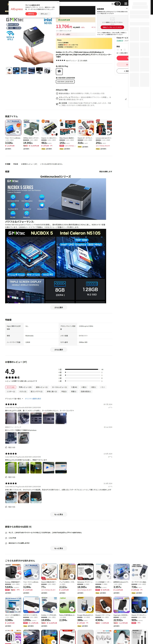Screen dimensions: 153x644
Task: Add Xiaomi 16TB portable drive to cart
Action: [x=90, y=132]
